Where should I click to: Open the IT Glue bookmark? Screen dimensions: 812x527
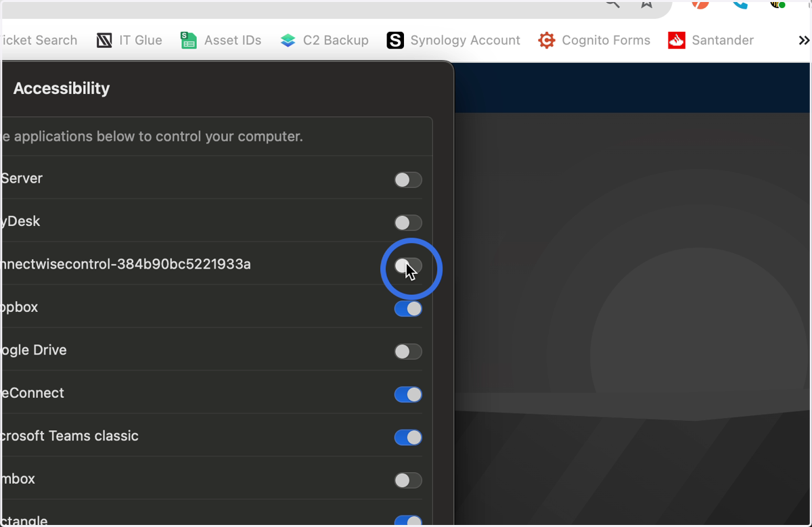[129, 41]
